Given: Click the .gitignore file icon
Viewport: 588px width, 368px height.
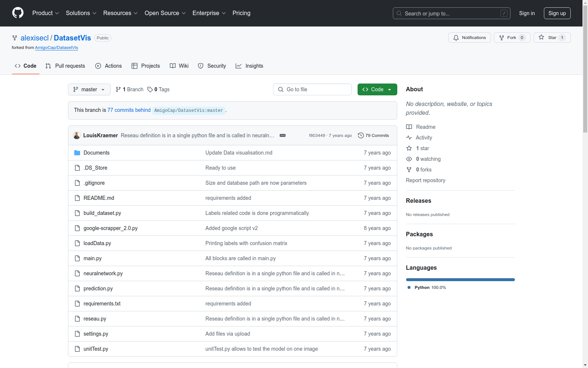Looking at the screenshot, I should coord(77,183).
